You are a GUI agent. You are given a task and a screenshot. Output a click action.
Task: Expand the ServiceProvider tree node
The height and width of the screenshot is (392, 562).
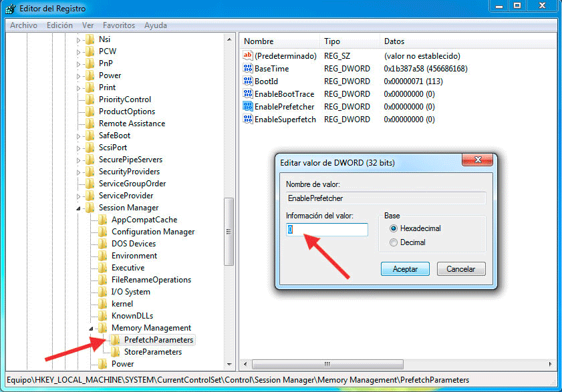pos(78,196)
